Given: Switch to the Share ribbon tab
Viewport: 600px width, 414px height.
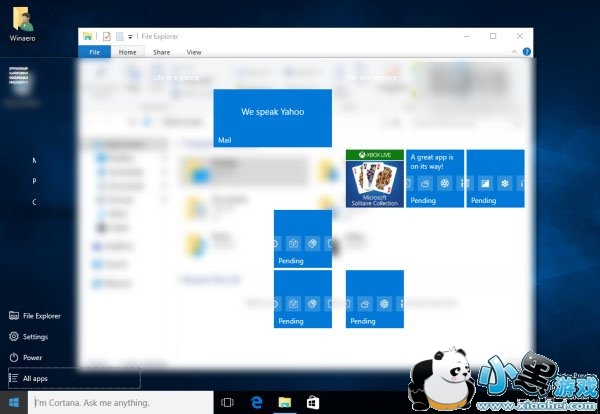Looking at the screenshot, I should click(x=161, y=52).
